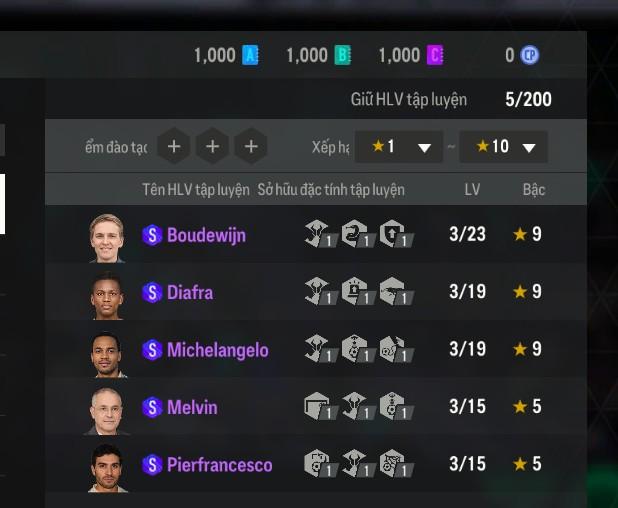This screenshot has width=618, height=508.
Task: Add trait in first hexagon plus slot
Action: (x=174, y=147)
